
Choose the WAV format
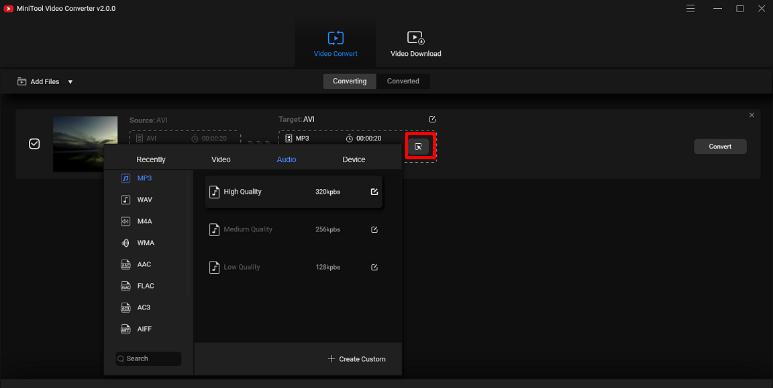point(137,200)
